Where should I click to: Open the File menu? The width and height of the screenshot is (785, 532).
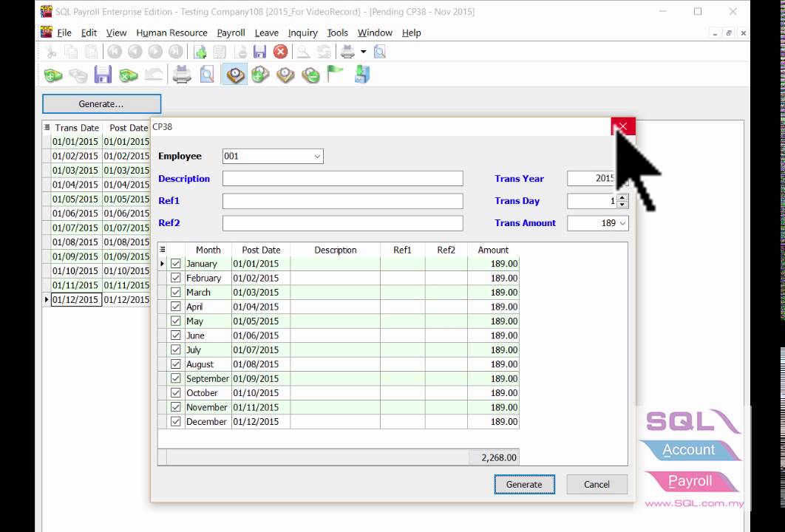tap(64, 33)
